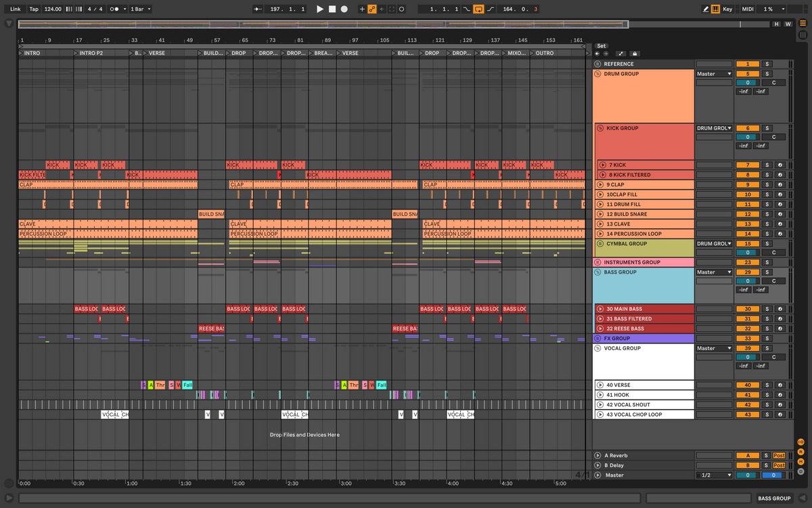Toggle the I-O section show button
This screenshot has height=508, width=812.
[800, 442]
